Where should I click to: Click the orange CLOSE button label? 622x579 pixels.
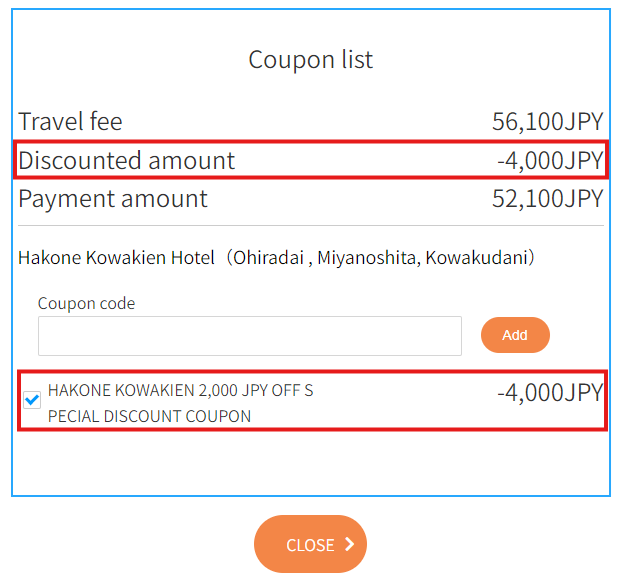point(310,545)
